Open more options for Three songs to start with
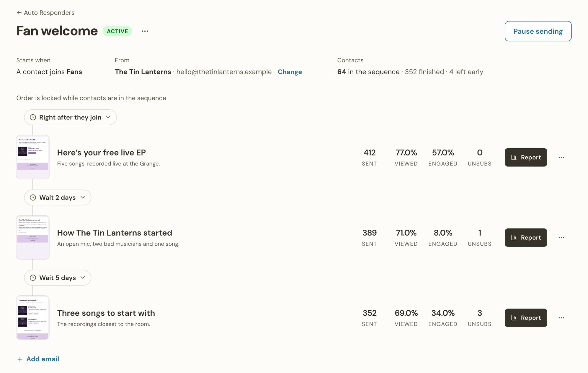588x373 pixels. click(x=561, y=318)
